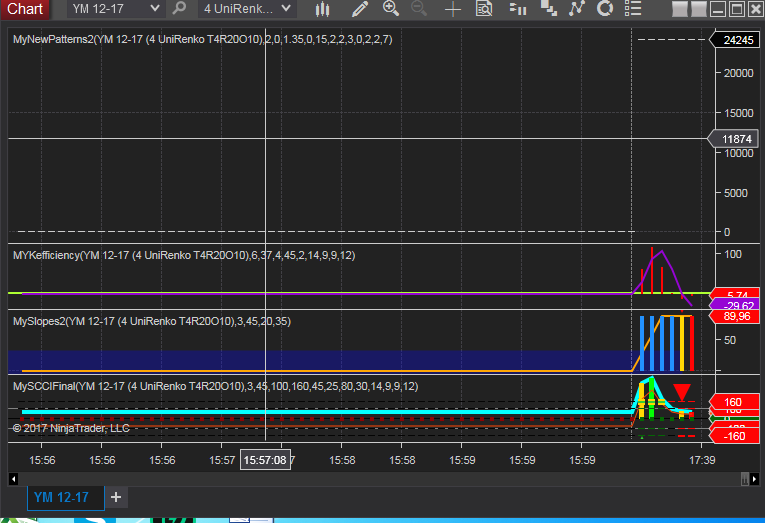Toggle the crosshair cursor tool
The width and height of the screenshot is (765, 523).
click(x=453, y=9)
